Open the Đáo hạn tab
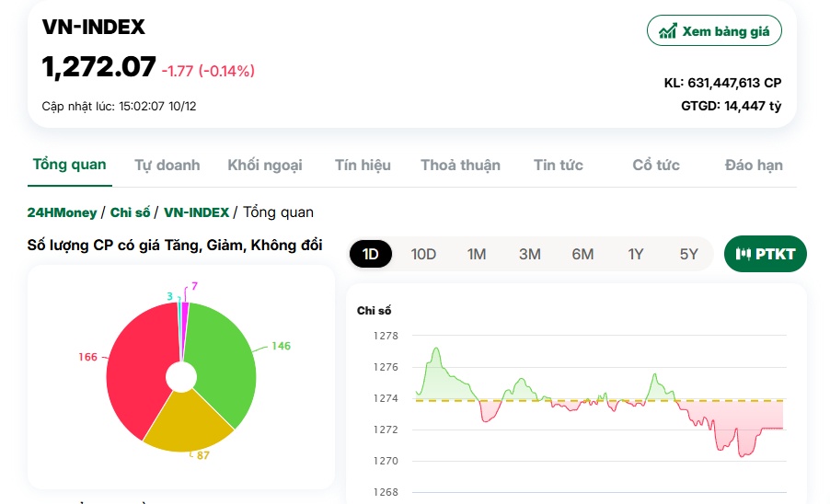The height and width of the screenshot is (504, 830). [754, 166]
